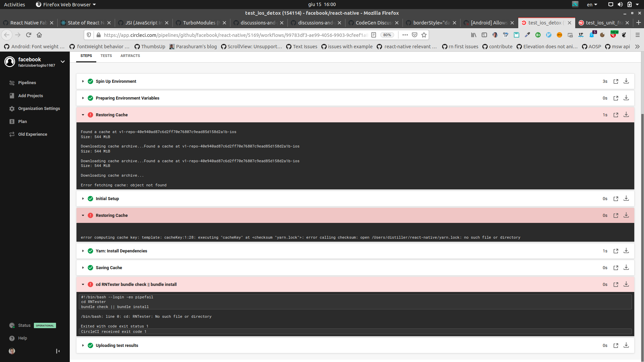Switch to the TESTS tab
Screen dimensions: 644x362
106,56
